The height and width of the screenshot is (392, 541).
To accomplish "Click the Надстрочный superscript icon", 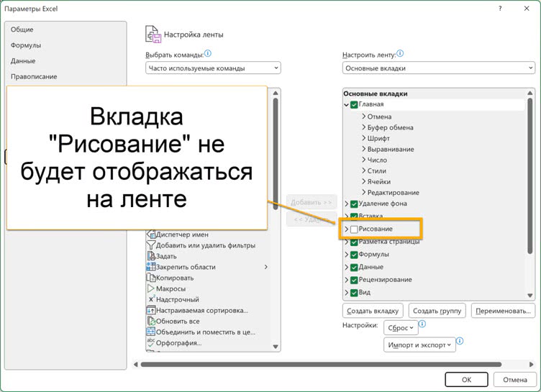I will pyautogui.click(x=151, y=299).
